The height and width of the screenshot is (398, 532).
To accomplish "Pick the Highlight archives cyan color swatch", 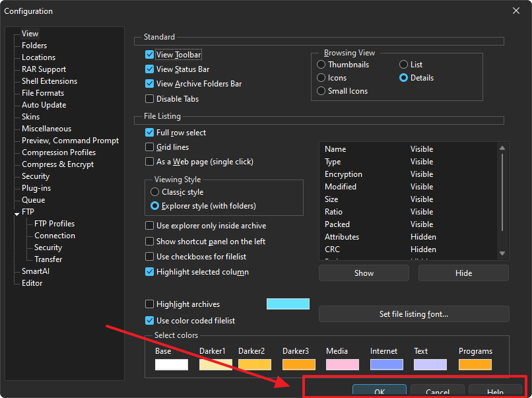I will (288, 304).
